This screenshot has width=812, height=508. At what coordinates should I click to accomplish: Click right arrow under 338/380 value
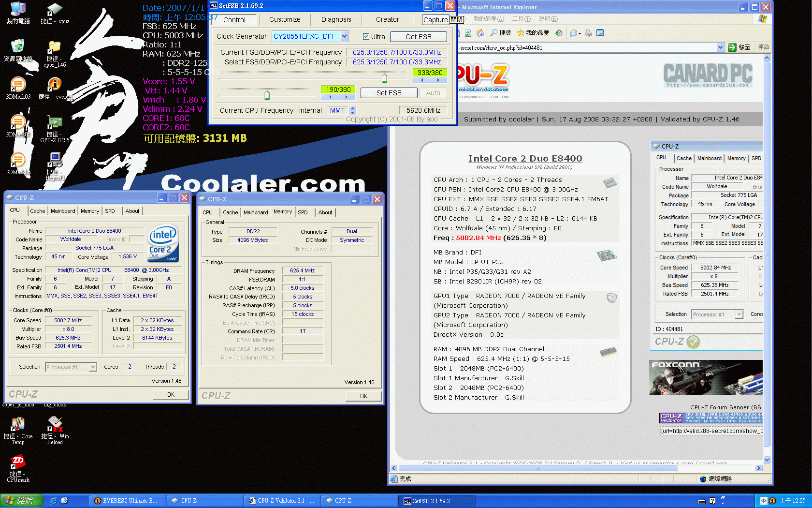[438, 80]
